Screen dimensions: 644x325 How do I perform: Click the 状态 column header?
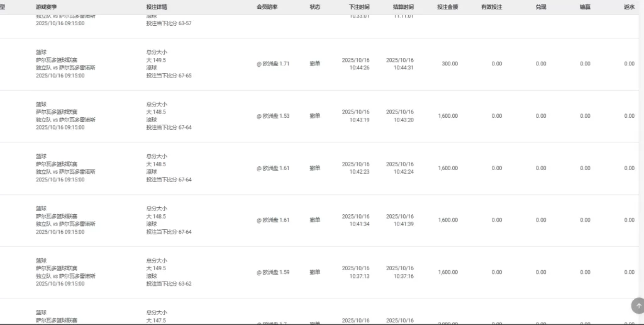pyautogui.click(x=314, y=7)
